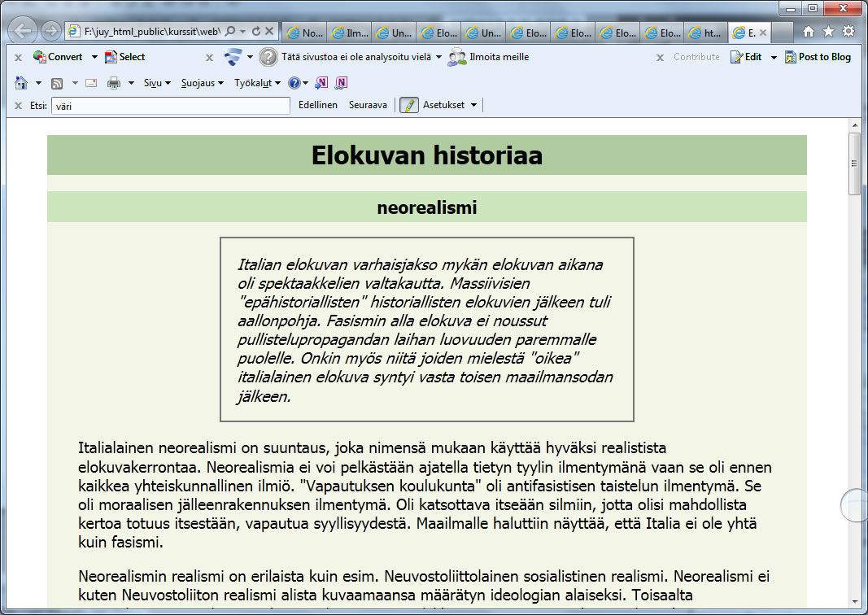This screenshot has width=868, height=615.
Task: Open the Työkalut menu
Action: click(x=257, y=83)
